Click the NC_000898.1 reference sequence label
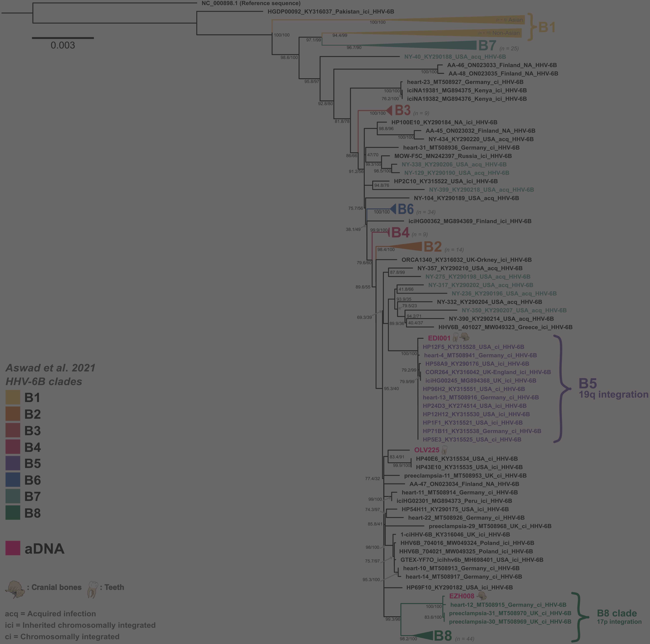Screen dimensions: 650x644 [x=251, y=3]
